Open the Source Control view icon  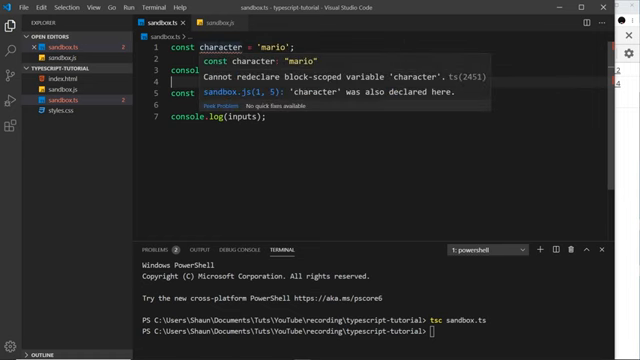coord(10,76)
